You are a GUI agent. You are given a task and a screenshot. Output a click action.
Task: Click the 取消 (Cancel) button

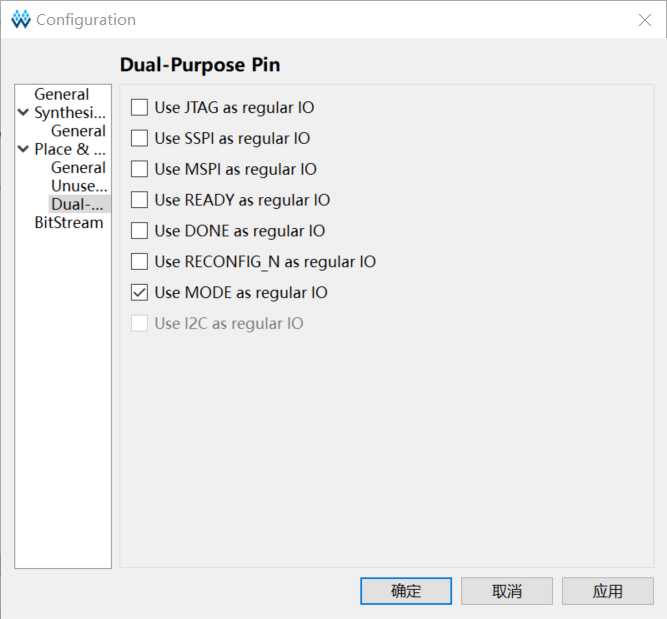(x=507, y=591)
